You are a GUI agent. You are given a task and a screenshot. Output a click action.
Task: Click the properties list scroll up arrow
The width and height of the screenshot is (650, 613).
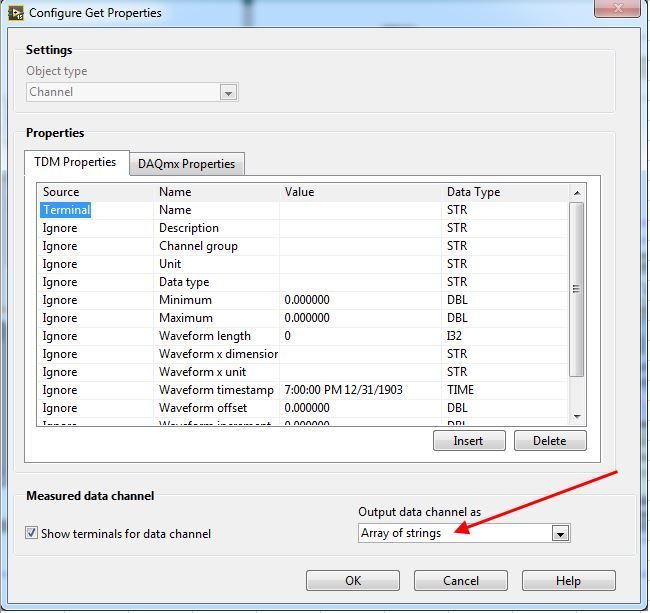click(577, 193)
